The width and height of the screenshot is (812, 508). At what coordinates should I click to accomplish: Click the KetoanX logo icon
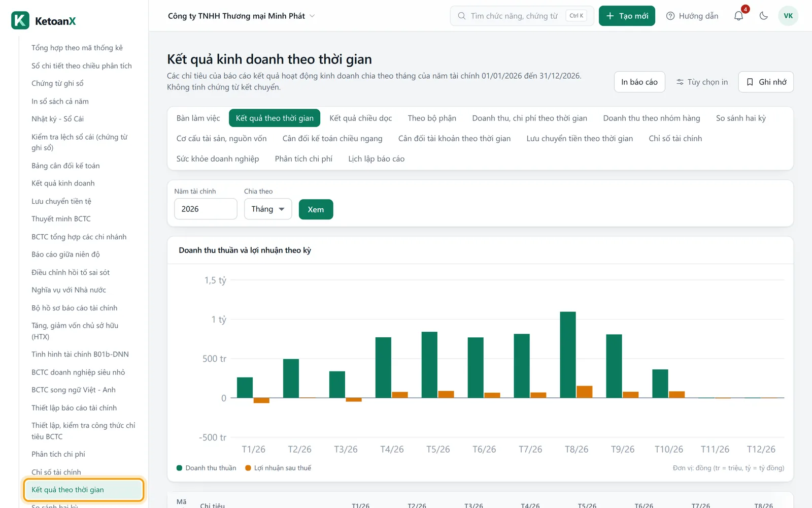tap(20, 20)
